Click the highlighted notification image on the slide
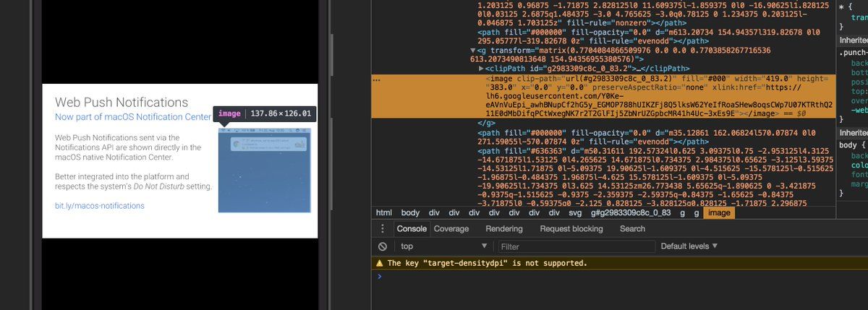Viewport: 868px width, 310px height. pos(264,170)
